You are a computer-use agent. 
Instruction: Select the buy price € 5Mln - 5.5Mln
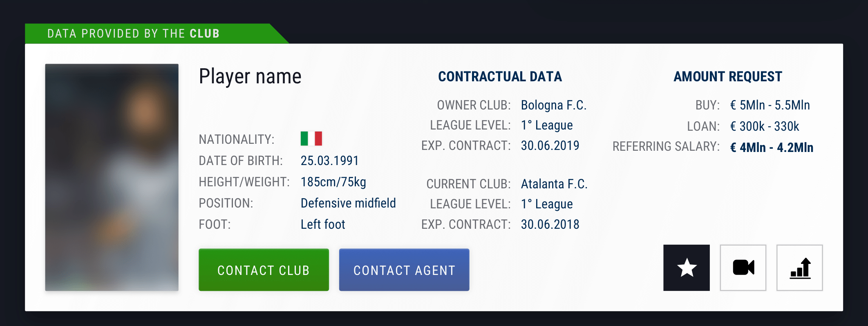point(770,105)
